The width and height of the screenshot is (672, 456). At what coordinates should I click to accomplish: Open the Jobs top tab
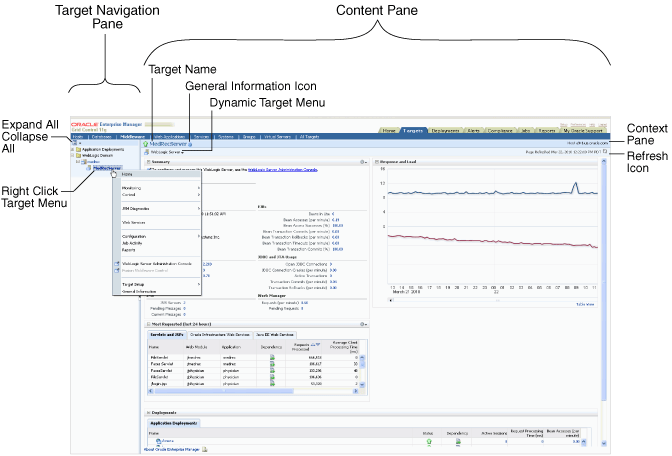tap(526, 131)
